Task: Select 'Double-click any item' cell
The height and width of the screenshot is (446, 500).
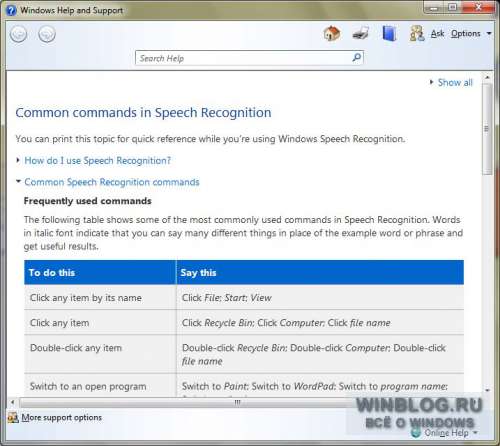Action: (x=100, y=354)
